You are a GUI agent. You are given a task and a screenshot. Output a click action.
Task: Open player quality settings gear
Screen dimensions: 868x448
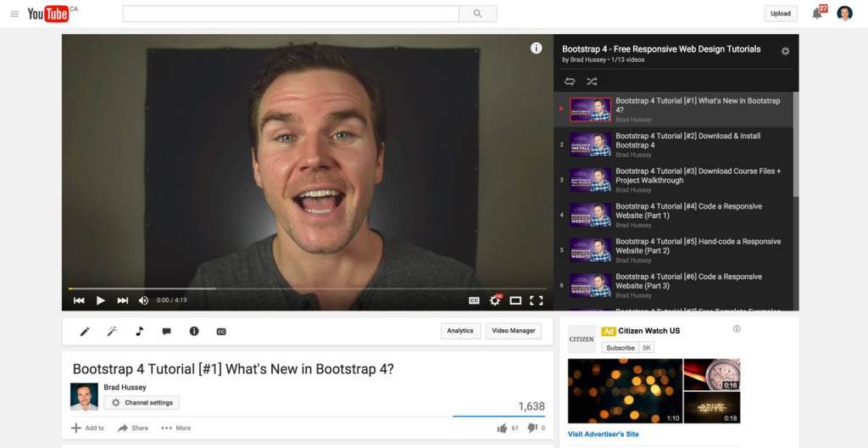pyautogui.click(x=495, y=300)
